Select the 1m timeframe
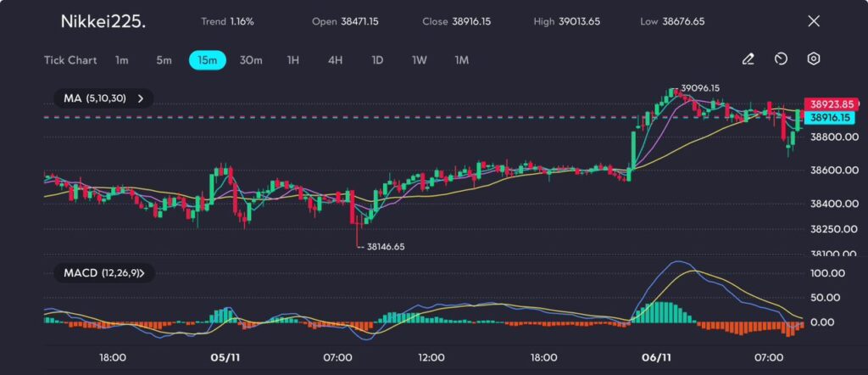This screenshot has height=375, width=868. [x=122, y=60]
